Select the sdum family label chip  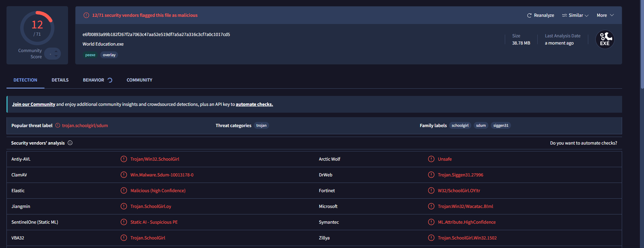pos(481,125)
